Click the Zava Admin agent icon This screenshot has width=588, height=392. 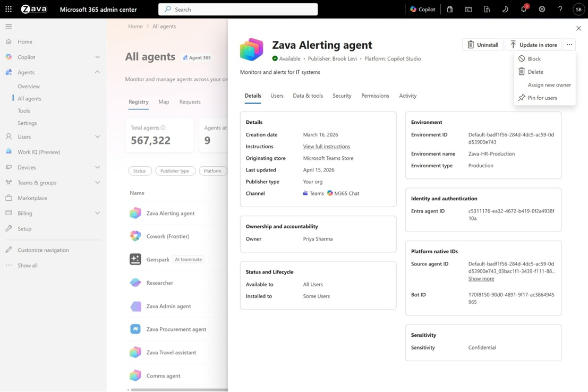pos(135,306)
